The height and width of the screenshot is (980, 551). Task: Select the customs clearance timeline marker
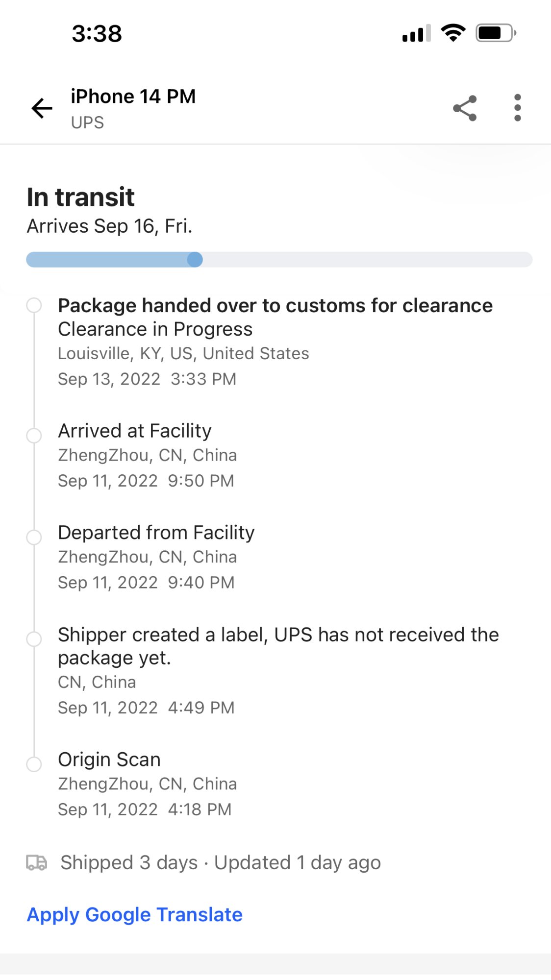(x=34, y=305)
